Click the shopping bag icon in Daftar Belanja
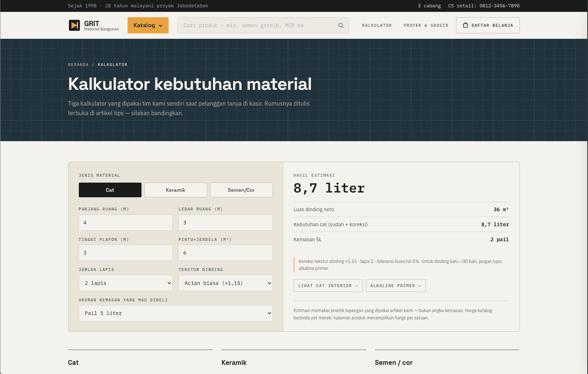This screenshot has width=588, height=374. [466, 25]
